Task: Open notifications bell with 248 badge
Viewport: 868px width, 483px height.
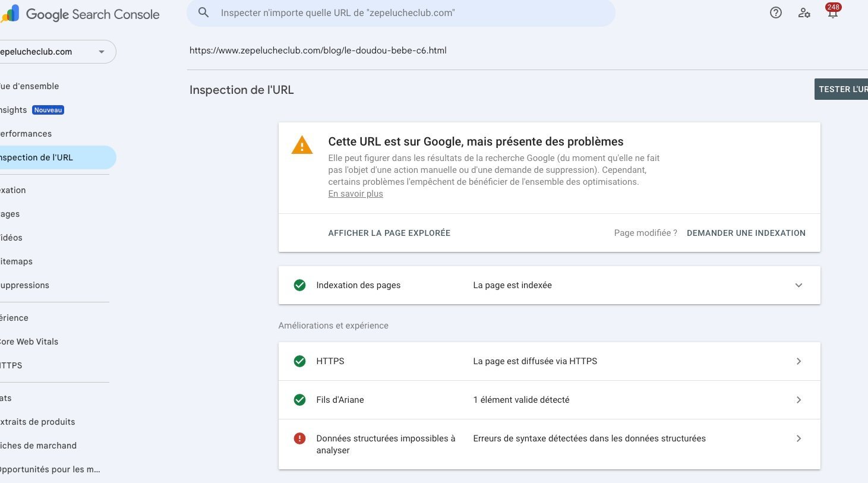Action: point(832,12)
